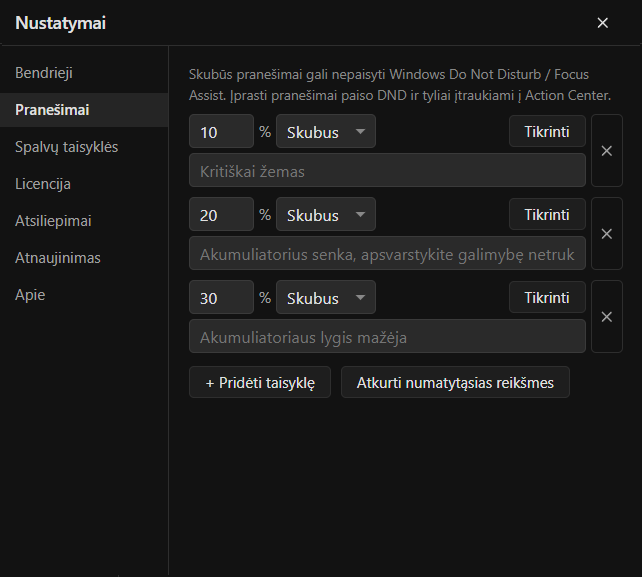Viewport: 642px width, 577px height.
Task: Click Tikrinti button for the 10% rule
Action: pyautogui.click(x=547, y=131)
